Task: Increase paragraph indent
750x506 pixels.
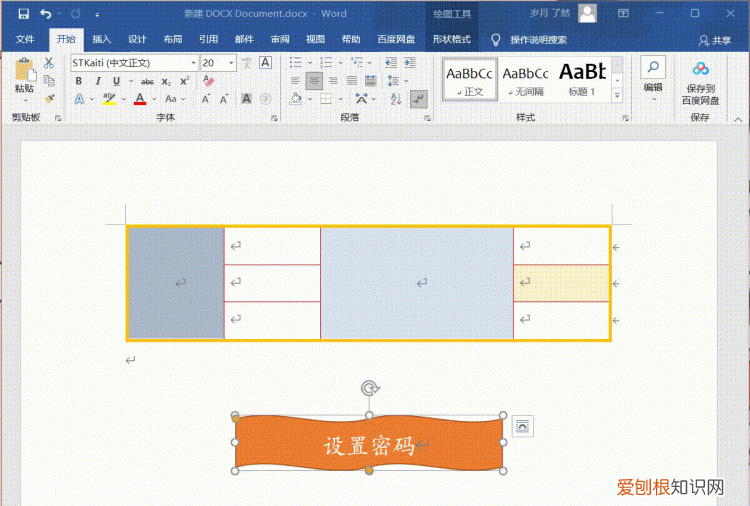Action: pos(410,62)
